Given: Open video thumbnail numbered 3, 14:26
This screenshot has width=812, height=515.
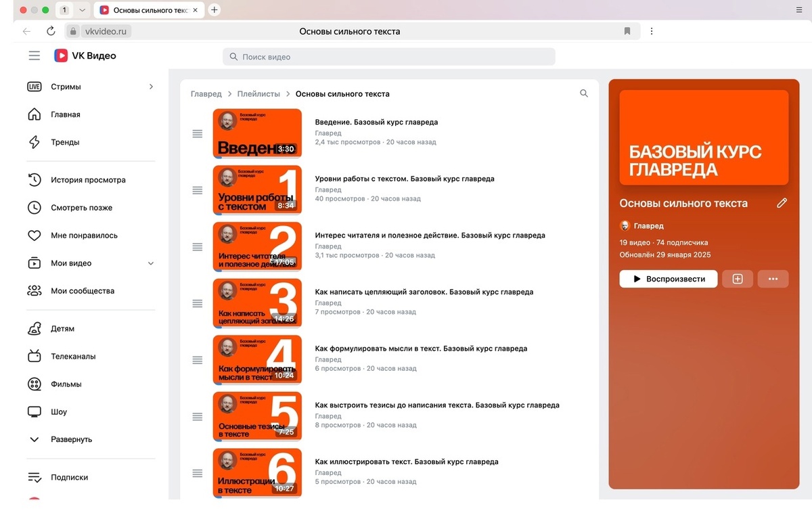Looking at the screenshot, I should [x=257, y=303].
